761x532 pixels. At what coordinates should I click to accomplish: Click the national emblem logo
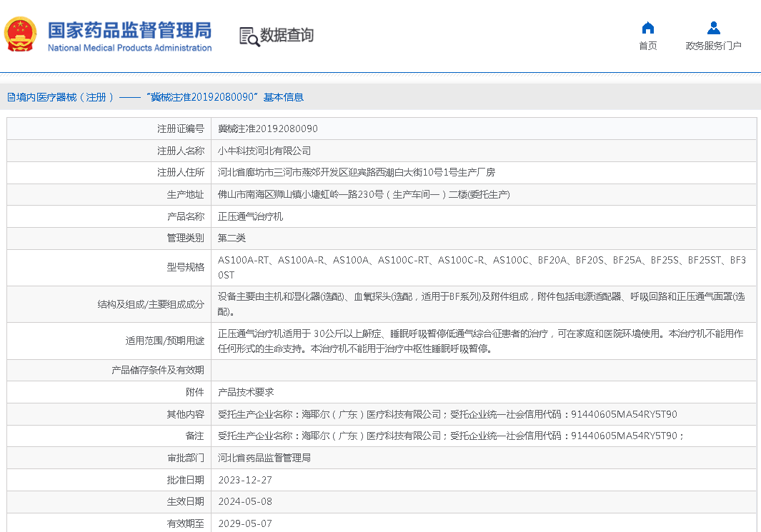(x=21, y=35)
